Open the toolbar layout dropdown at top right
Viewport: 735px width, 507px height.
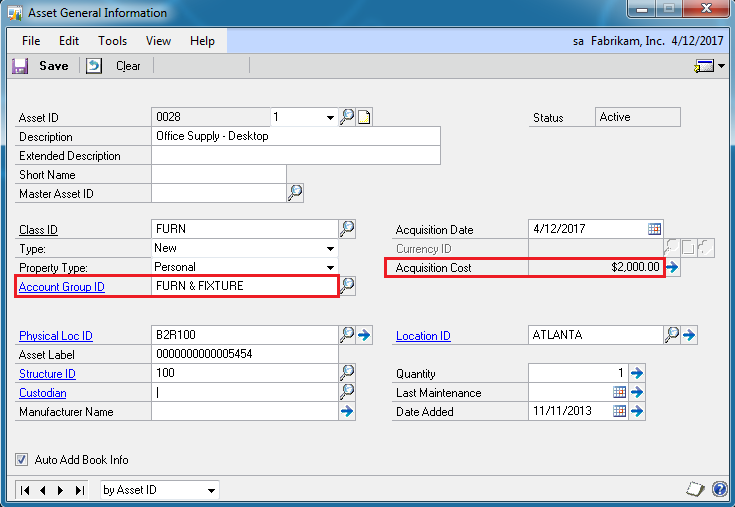click(x=721, y=66)
